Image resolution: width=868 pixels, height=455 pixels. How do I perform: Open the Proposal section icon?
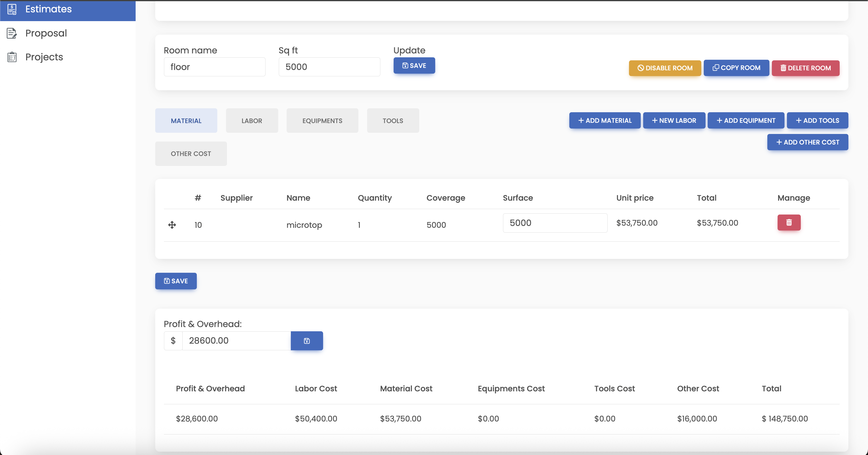pos(12,33)
